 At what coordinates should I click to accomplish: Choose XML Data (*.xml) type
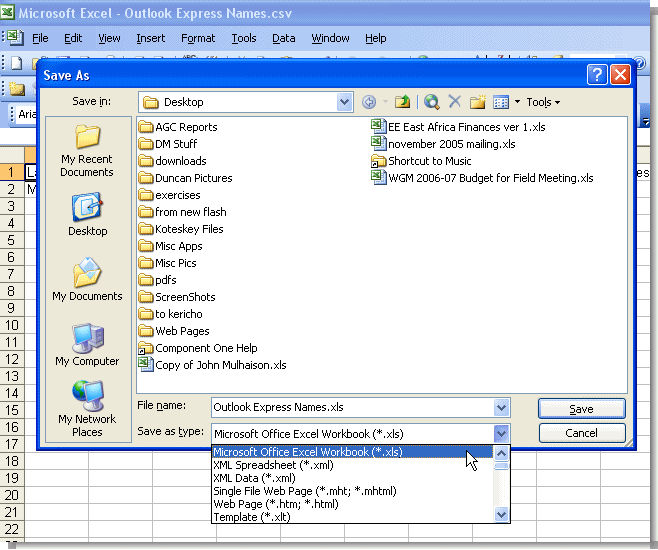pyautogui.click(x=352, y=478)
